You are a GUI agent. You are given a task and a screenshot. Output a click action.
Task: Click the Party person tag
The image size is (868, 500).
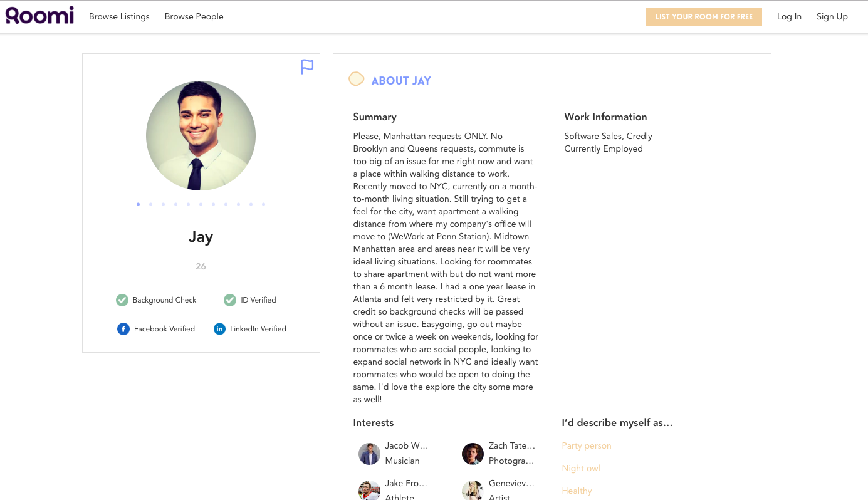pos(586,446)
